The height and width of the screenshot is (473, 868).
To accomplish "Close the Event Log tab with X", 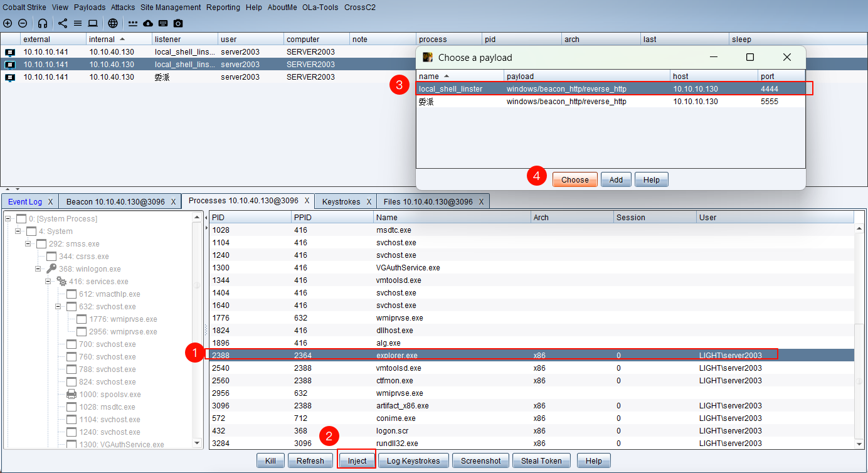I will (50, 202).
